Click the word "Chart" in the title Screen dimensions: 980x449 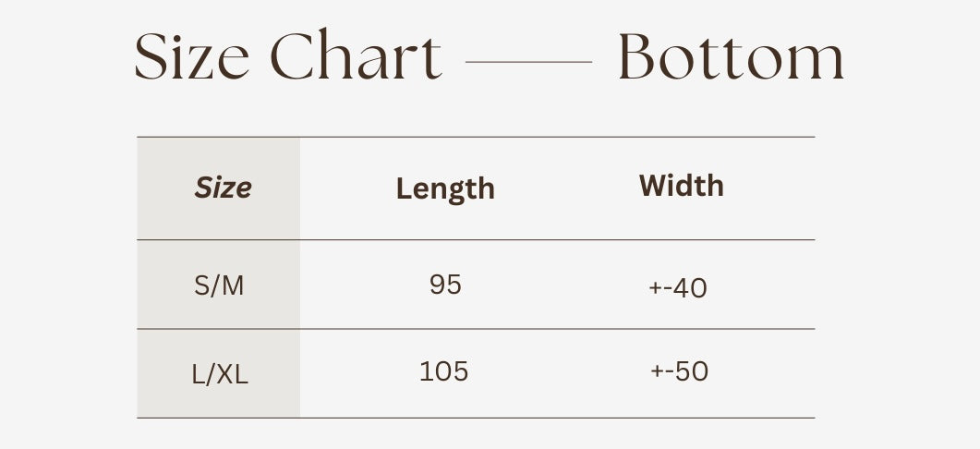point(356,57)
